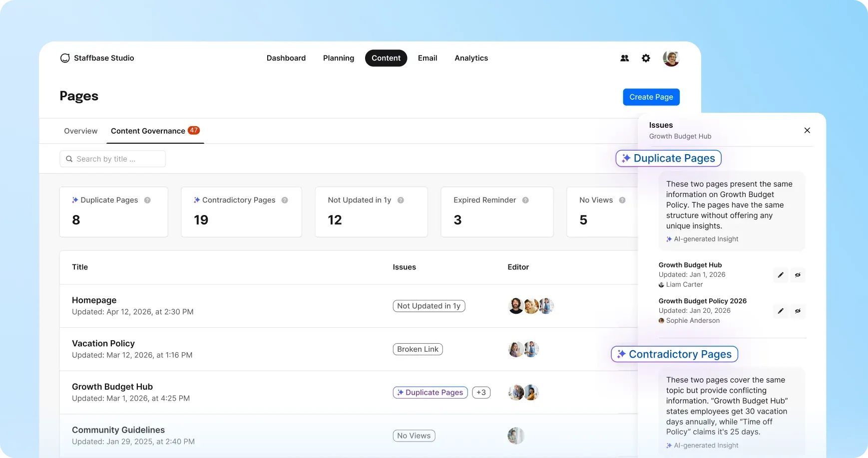Viewport: 868px width, 458px height.
Task: Open the Overview tab
Action: [80, 131]
